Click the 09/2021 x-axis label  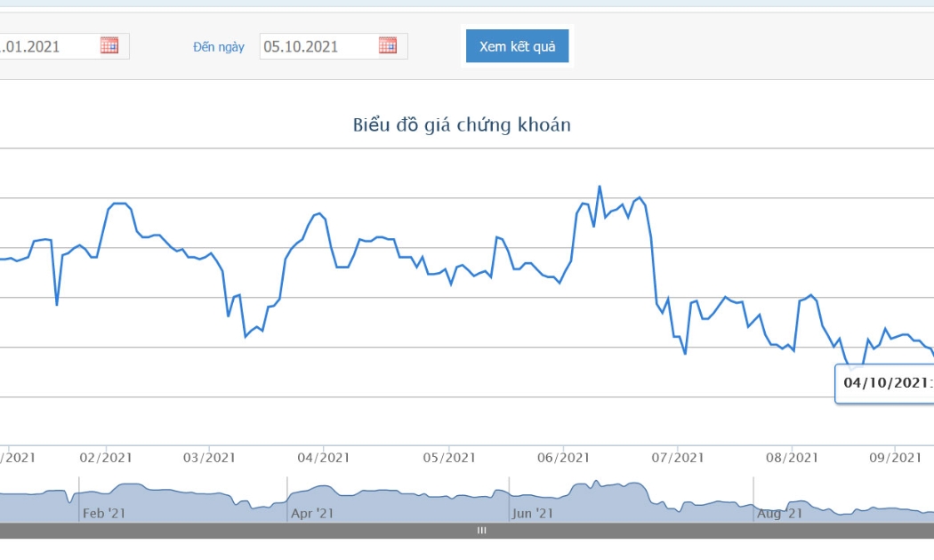coord(895,458)
